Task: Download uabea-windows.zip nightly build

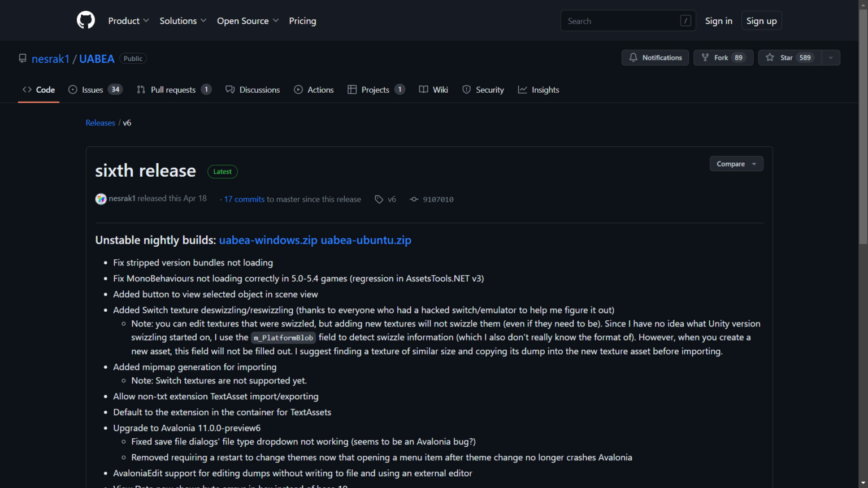Action: click(268, 240)
